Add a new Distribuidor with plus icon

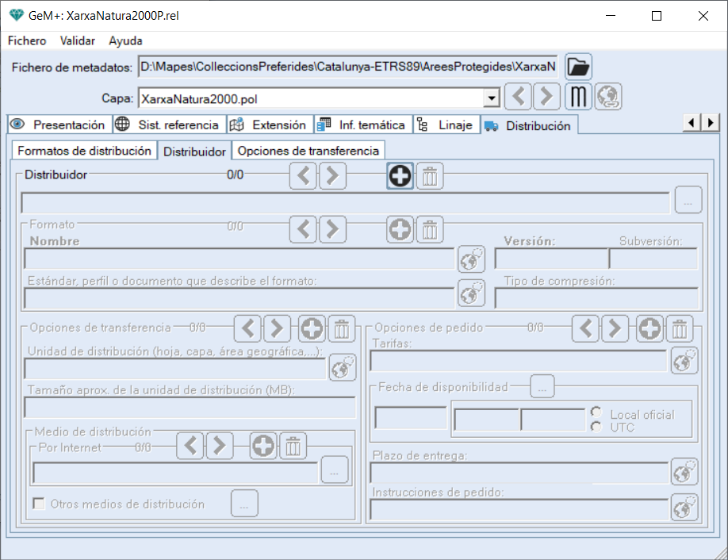click(400, 176)
